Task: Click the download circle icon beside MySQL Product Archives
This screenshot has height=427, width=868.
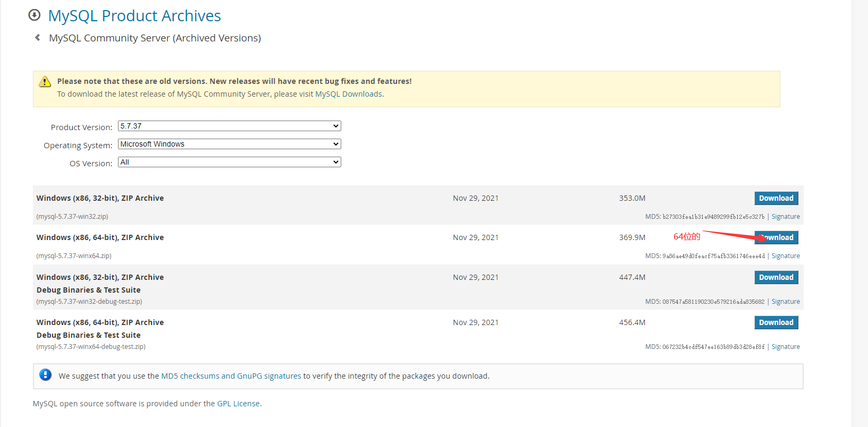Action: tap(35, 15)
